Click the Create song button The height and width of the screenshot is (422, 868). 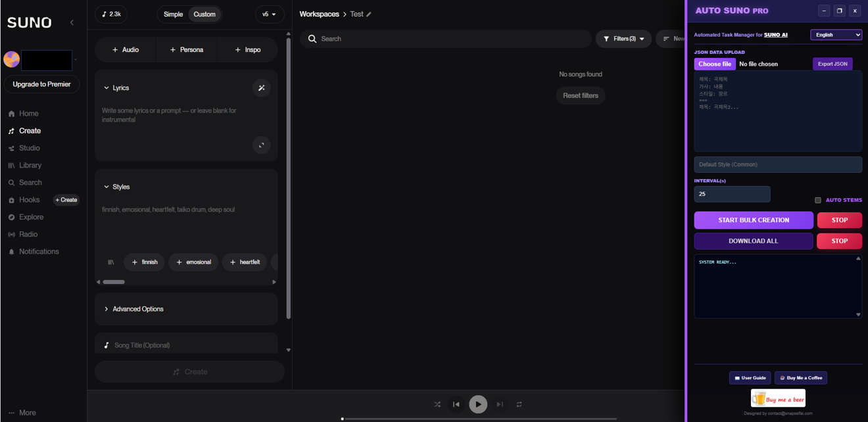pos(189,372)
